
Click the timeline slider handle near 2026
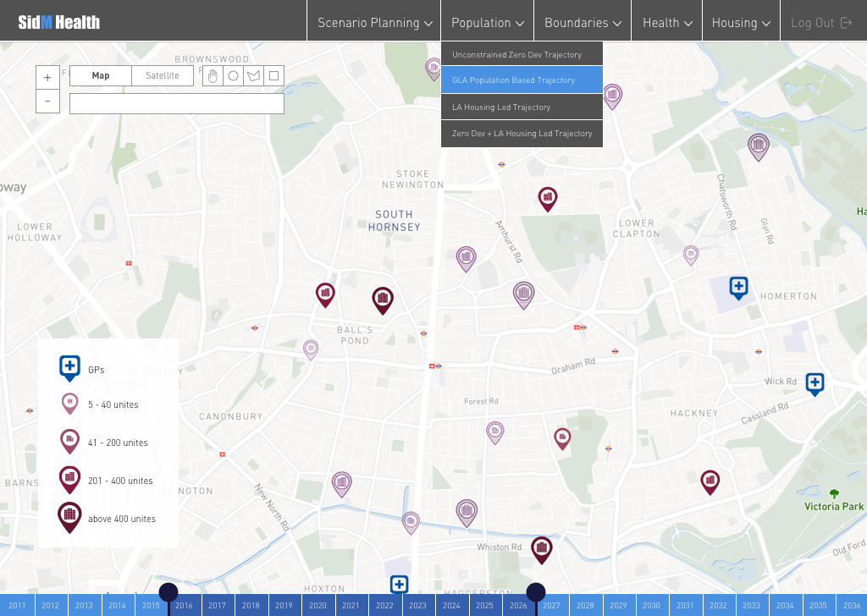pyautogui.click(x=536, y=592)
